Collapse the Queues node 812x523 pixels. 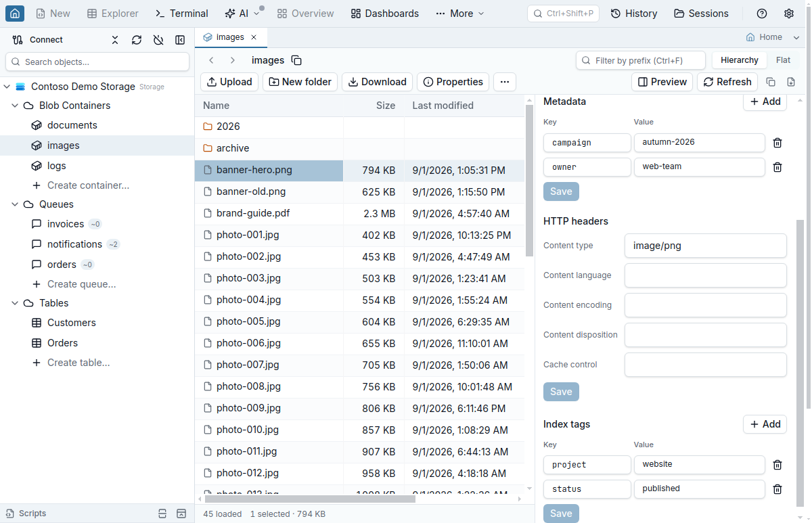pyautogui.click(x=15, y=204)
